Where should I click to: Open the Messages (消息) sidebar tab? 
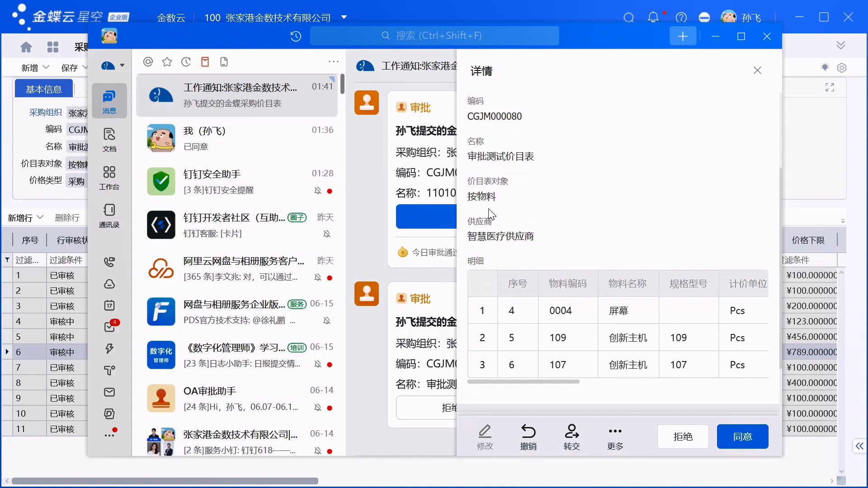click(x=109, y=101)
